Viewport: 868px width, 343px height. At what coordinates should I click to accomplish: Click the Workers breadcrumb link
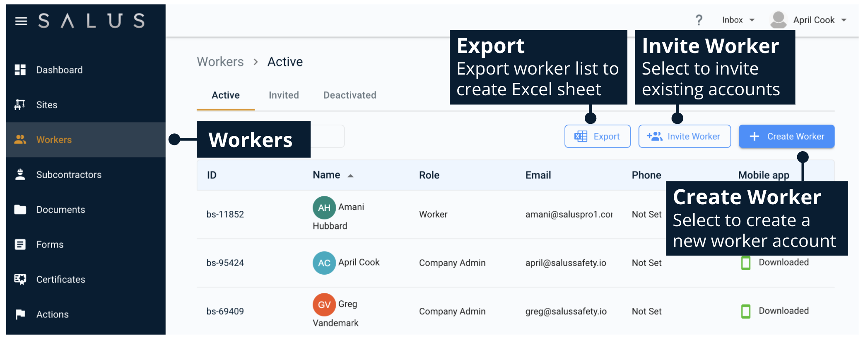point(220,62)
